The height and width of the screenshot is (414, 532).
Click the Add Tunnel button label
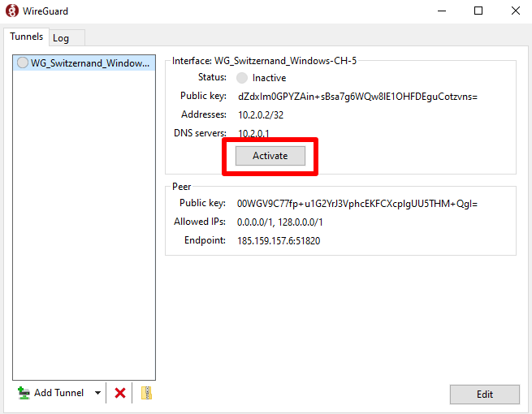point(58,393)
